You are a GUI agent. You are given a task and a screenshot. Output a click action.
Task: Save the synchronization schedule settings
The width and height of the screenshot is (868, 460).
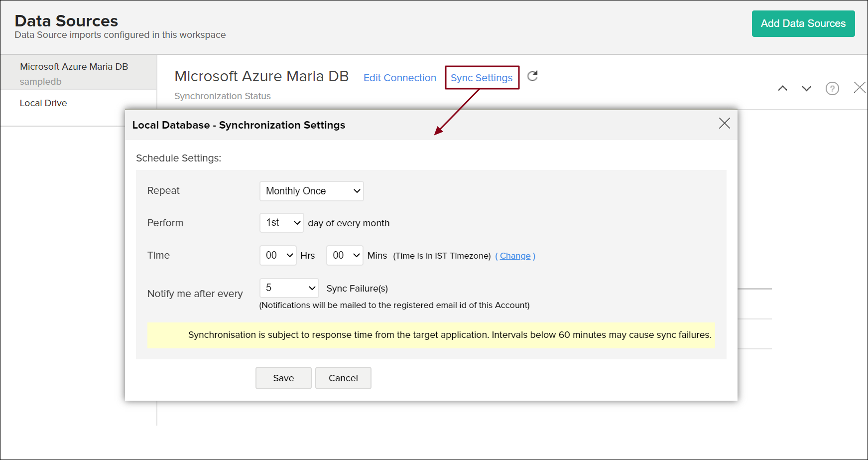coord(283,378)
